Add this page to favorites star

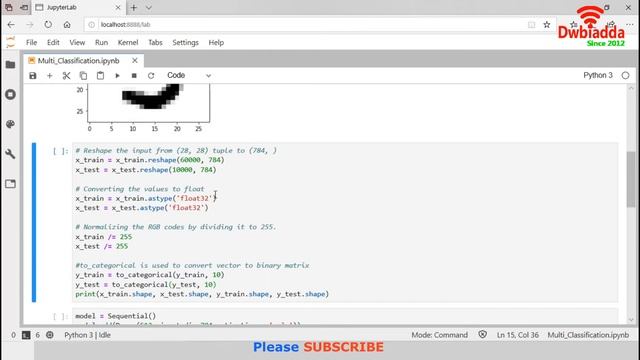[547, 25]
